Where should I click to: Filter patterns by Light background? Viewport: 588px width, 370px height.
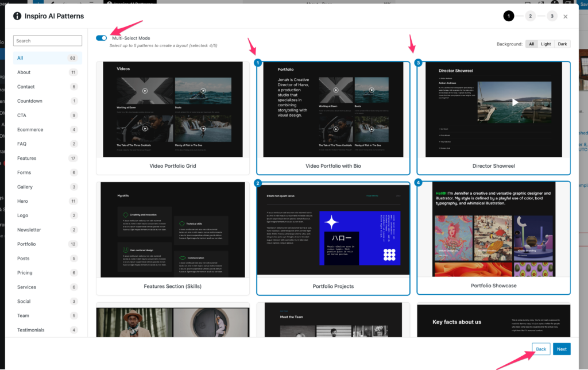(x=546, y=44)
